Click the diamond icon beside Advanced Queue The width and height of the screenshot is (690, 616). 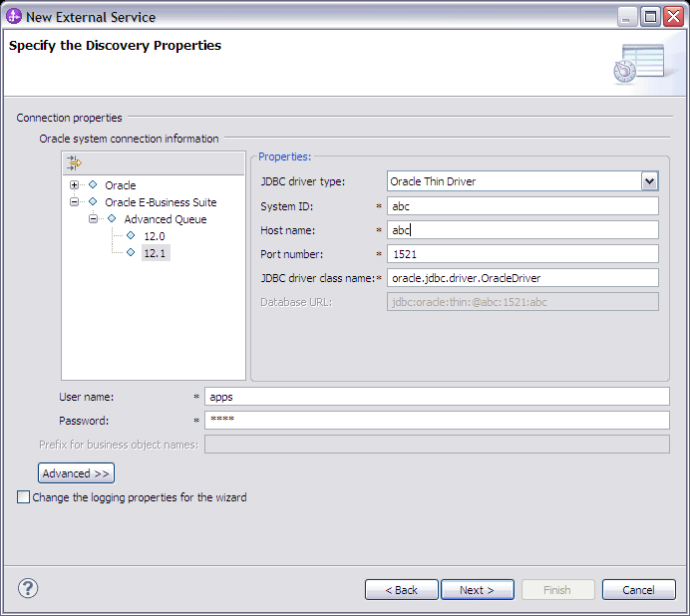(112, 218)
